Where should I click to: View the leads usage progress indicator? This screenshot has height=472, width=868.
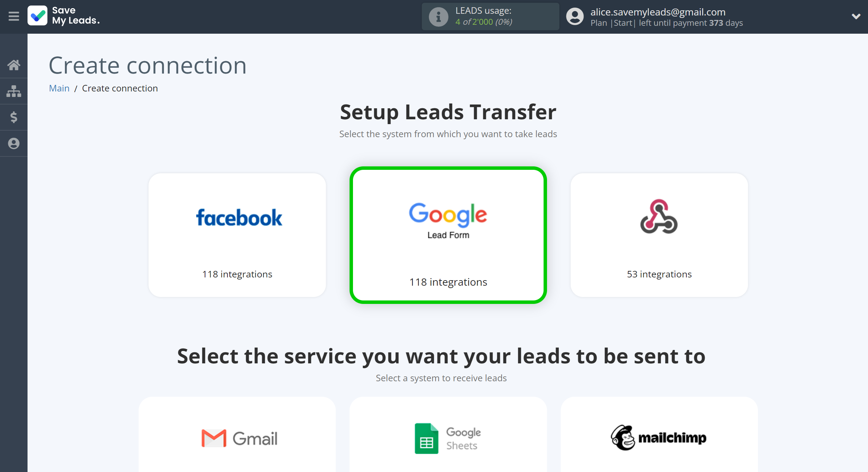488,16
